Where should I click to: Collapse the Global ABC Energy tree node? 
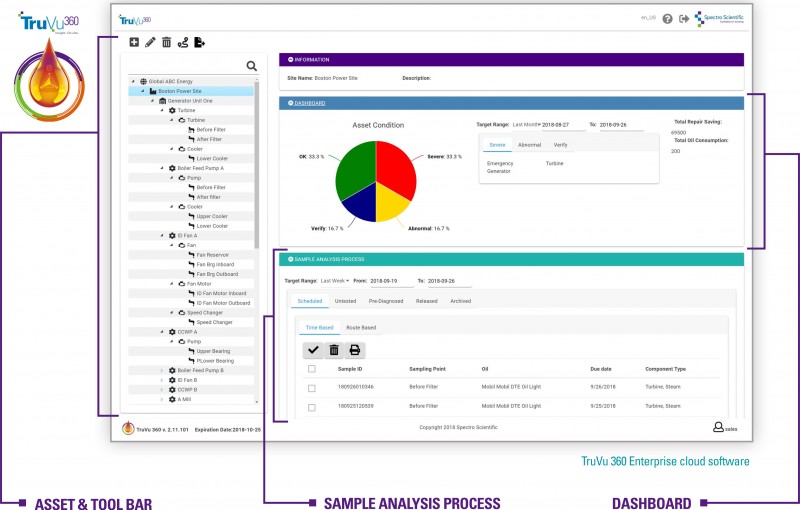[x=134, y=81]
